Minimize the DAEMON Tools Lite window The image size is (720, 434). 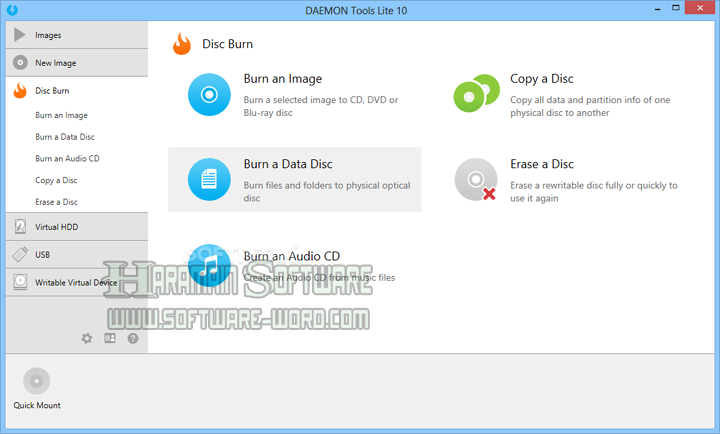(x=658, y=8)
